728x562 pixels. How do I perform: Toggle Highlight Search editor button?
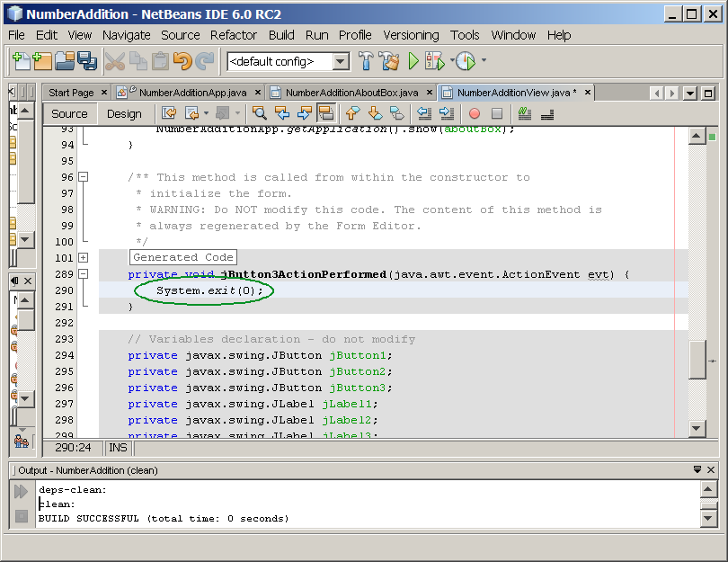(326, 113)
